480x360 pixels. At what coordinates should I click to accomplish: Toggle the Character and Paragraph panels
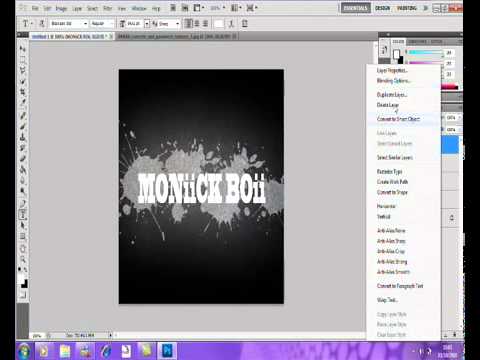(x=244, y=23)
